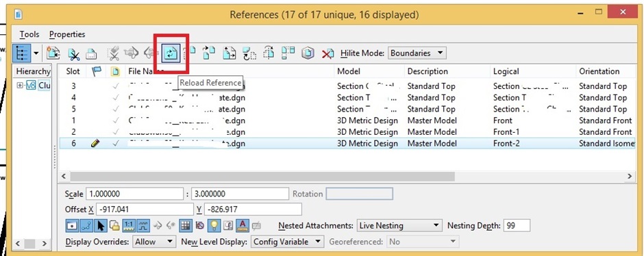This screenshot has height=256, width=644.
Task: Toggle the Use Lights bulb button
Action: (x=214, y=225)
